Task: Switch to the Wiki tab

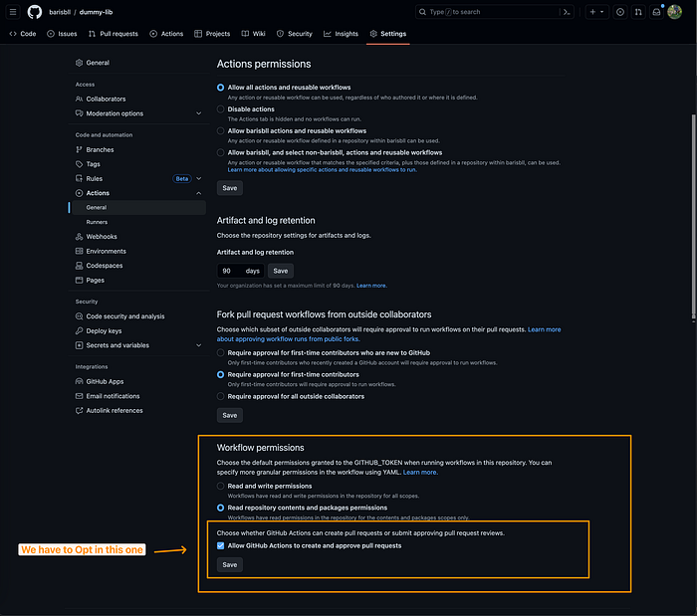Action: point(253,34)
